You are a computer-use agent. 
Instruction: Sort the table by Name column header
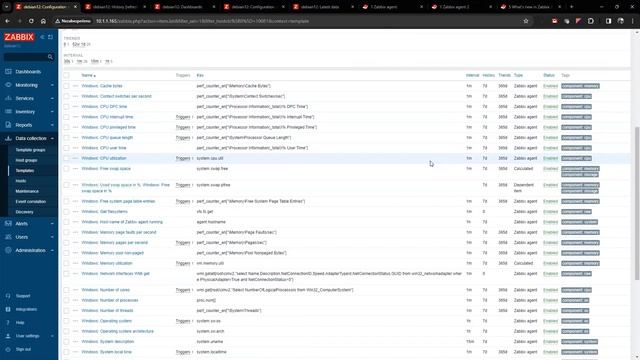click(x=88, y=75)
